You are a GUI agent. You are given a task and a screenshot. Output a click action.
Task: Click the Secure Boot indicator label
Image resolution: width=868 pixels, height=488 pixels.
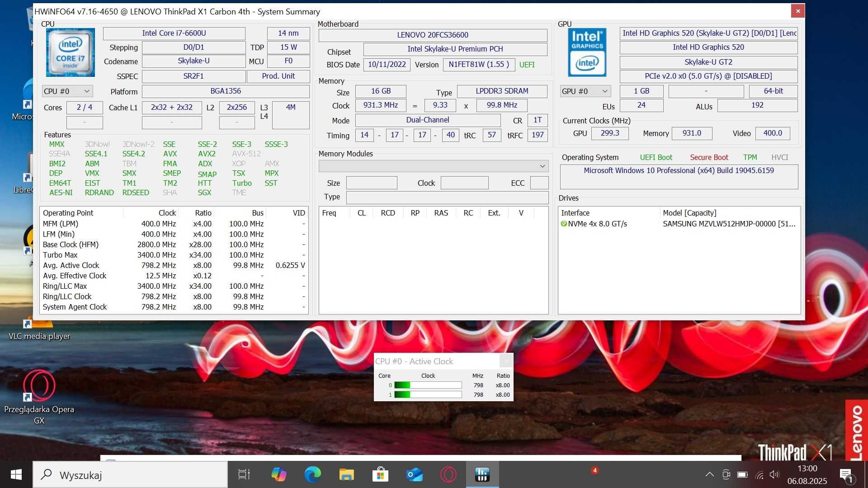[x=709, y=157]
